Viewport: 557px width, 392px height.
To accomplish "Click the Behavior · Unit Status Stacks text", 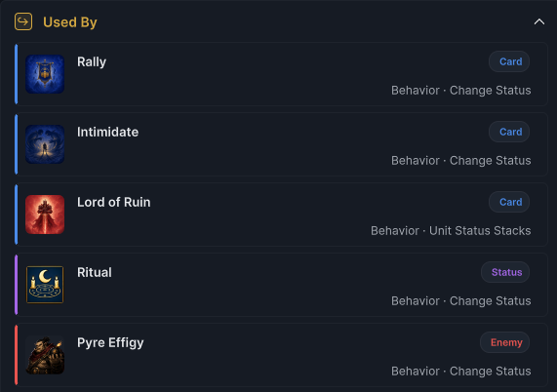I will click(x=451, y=231).
